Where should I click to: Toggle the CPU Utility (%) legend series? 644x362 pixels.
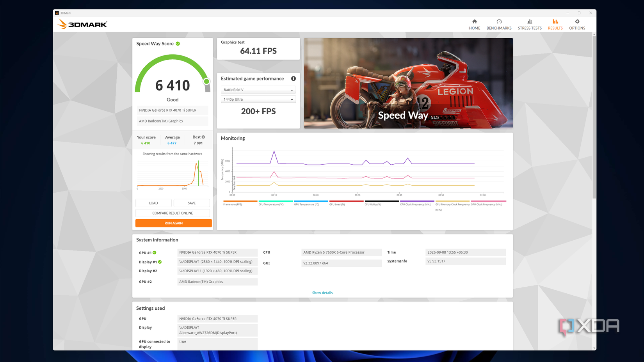[x=382, y=203]
